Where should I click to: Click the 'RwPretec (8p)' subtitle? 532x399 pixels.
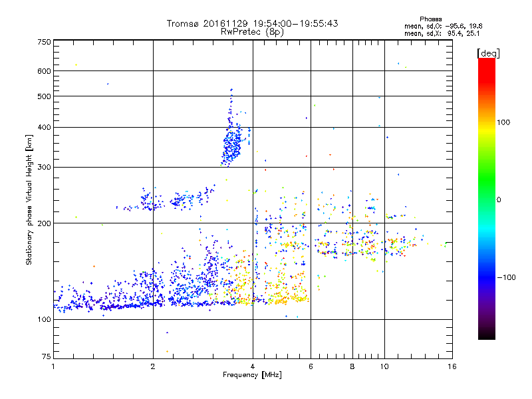pos(252,32)
